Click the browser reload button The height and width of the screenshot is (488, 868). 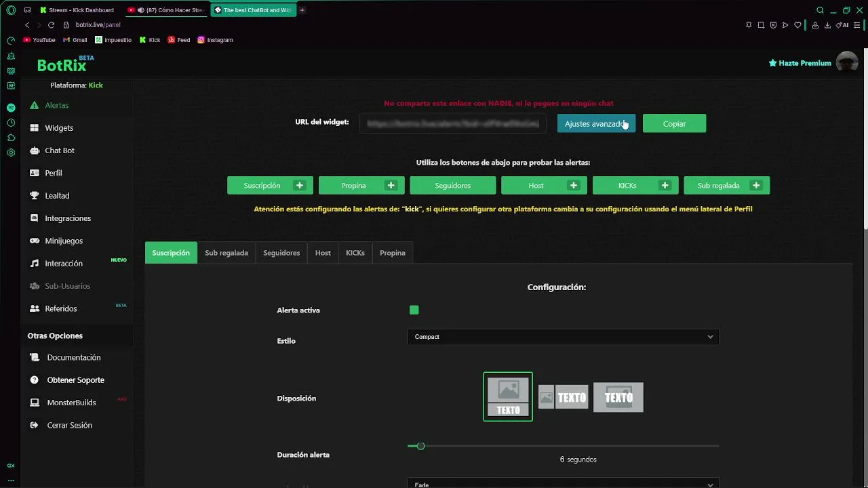point(51,25)
